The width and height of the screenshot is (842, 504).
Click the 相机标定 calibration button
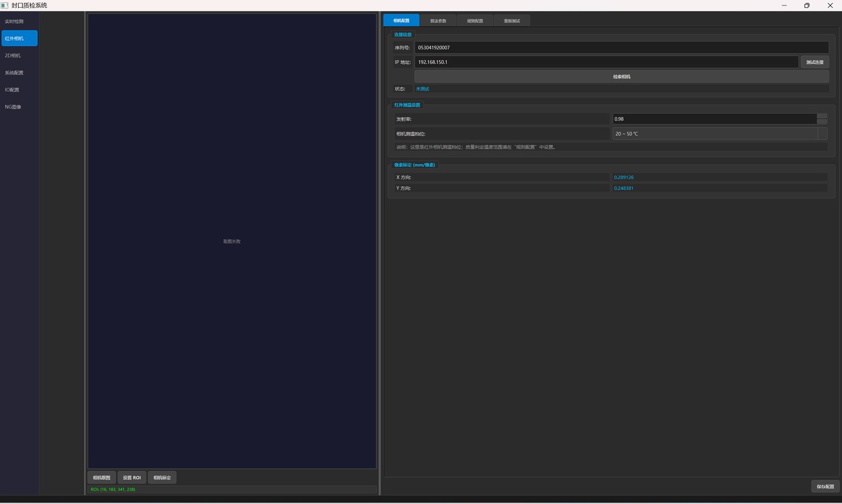coord(162,478)
